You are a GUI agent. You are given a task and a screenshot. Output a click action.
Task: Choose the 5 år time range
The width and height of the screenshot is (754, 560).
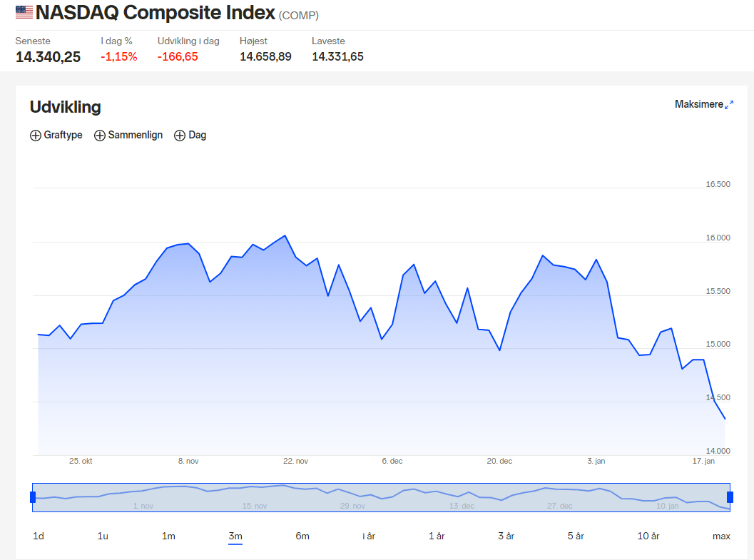tap(576, 536)
